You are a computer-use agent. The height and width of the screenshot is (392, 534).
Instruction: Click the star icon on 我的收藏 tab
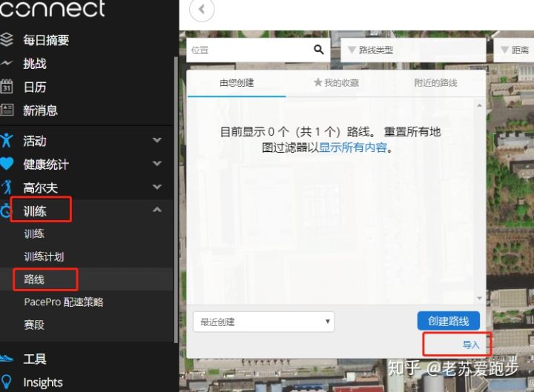coord(317,82)
